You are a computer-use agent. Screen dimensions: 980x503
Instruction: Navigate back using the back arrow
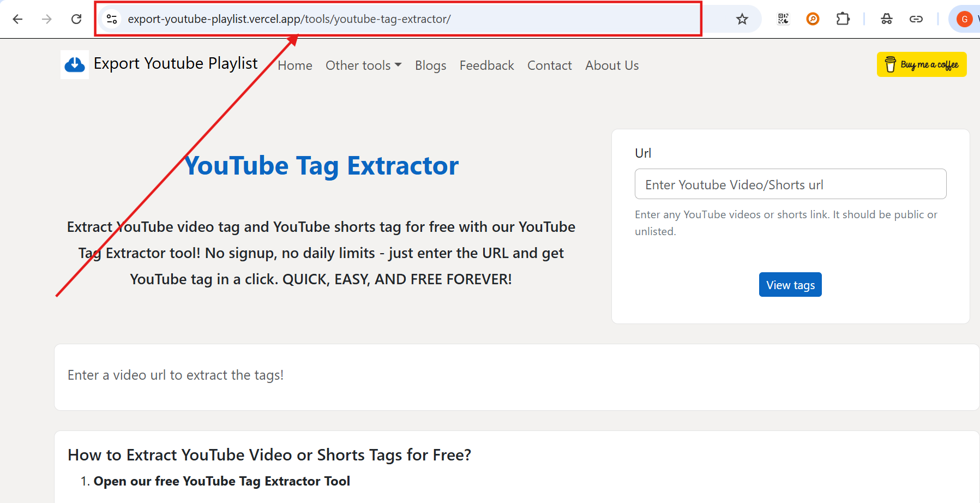pos(18,18)
